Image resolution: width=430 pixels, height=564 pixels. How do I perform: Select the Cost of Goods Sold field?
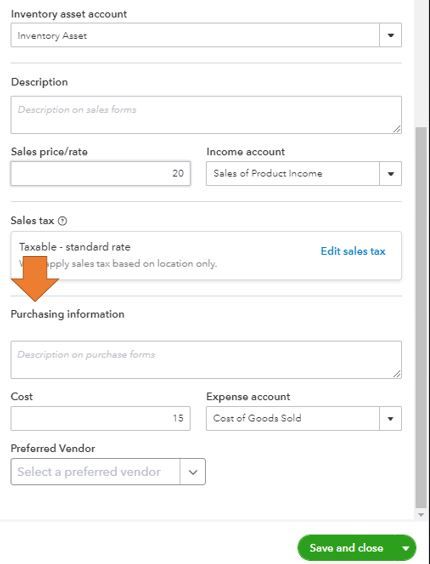pyautogui.click(x=293, y=418)
